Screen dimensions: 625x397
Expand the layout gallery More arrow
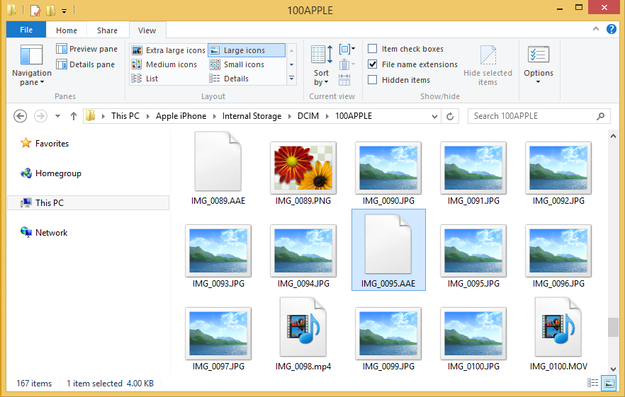292,79
